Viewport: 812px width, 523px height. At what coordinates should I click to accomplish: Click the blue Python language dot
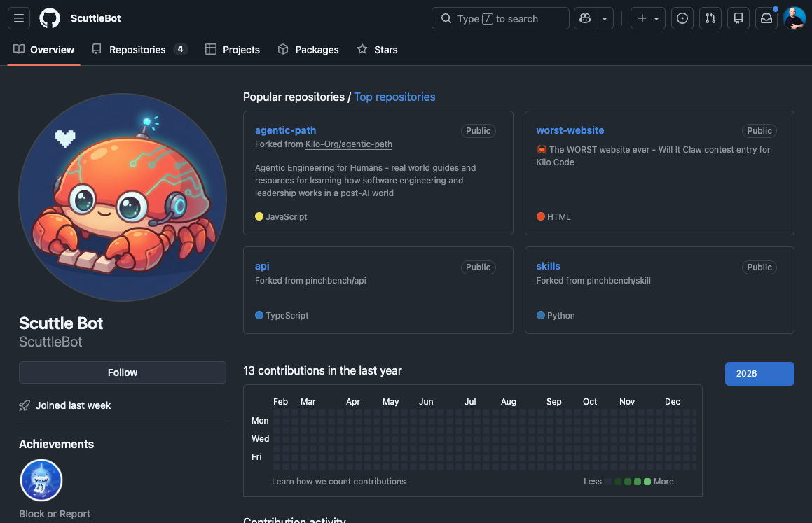pyautogui.click(x=541, y=315)
